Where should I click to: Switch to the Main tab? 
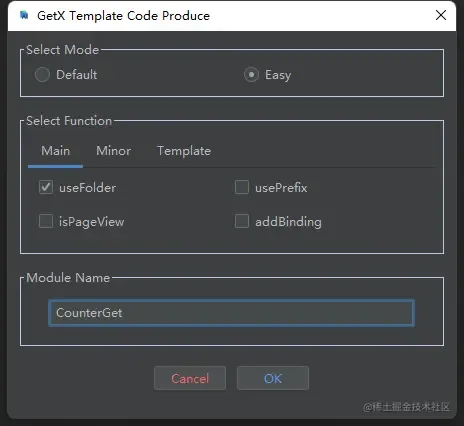55,151
